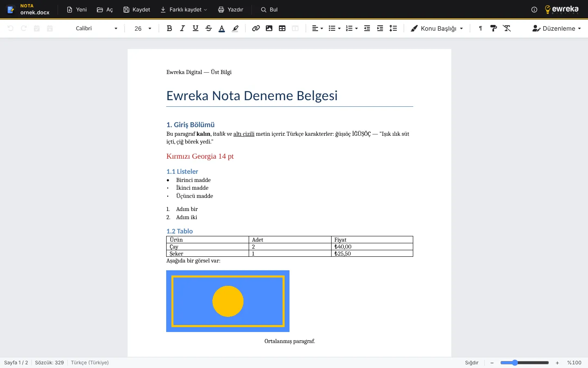The height and width of the screenshot is (368, 588).
Task: Apply the highlight color tool
Action: coord(235,28)
